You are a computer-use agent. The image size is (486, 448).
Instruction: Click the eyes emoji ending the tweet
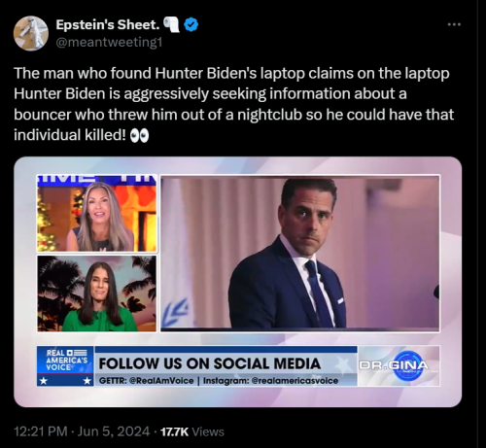pos(139,136)
